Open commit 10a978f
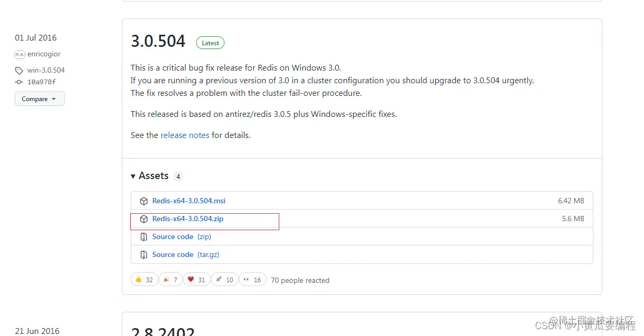The width and height of the screenshot is (644, 336). point(42,82)
